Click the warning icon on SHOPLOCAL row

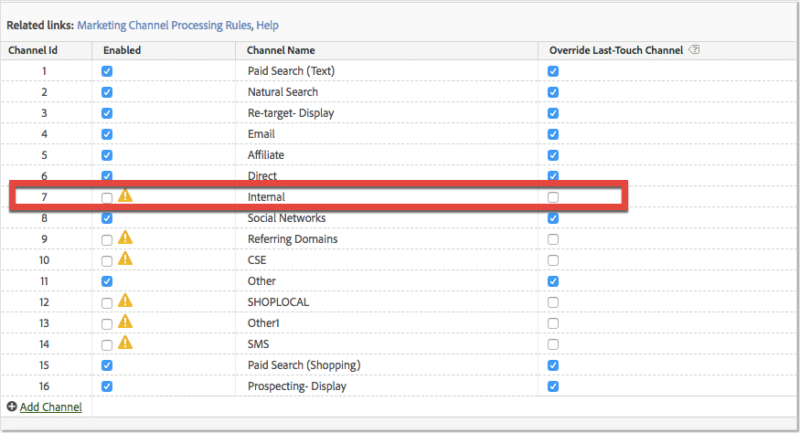(125, 300)
